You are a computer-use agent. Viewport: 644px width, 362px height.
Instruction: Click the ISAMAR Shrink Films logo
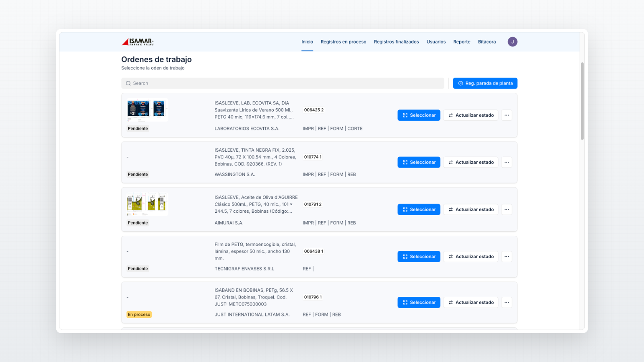click(138, 42)
